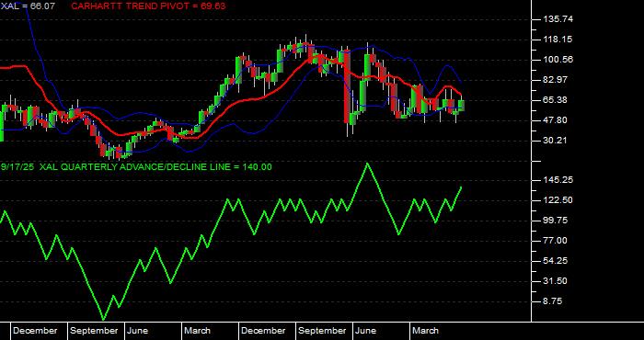Select the most recent candlestick on chart
This screenshot has height=340, width=644.
[x=462, y=106]
